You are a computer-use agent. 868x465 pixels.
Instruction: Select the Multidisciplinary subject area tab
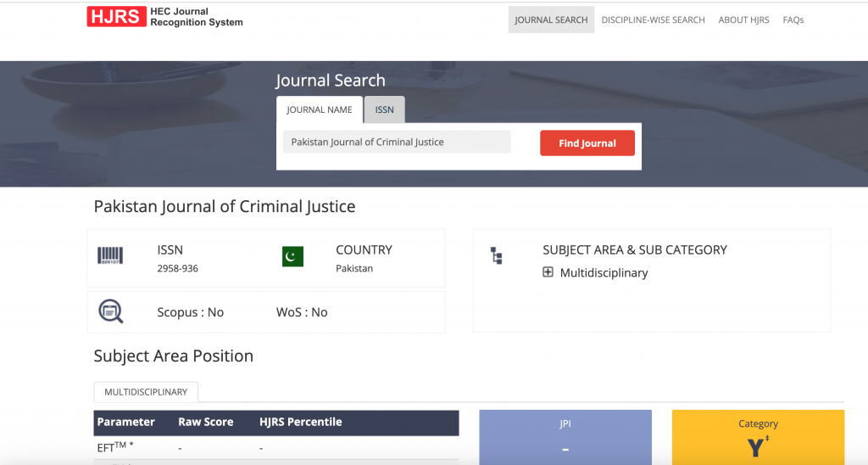tap(146, 392)
